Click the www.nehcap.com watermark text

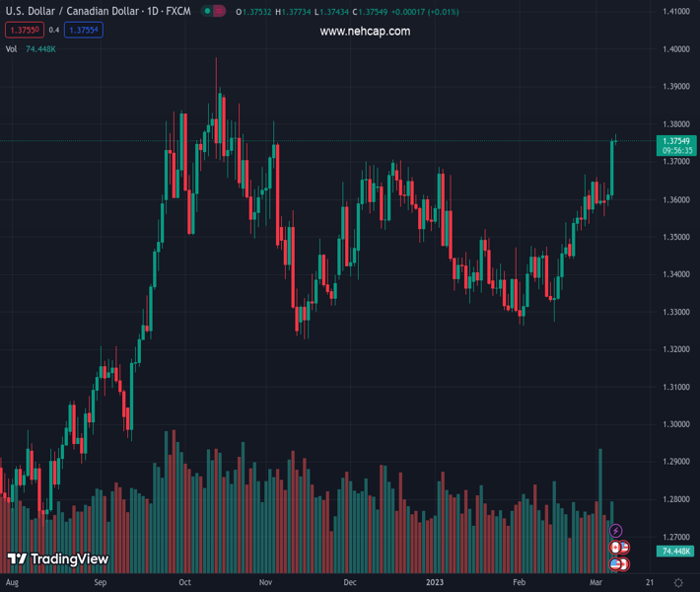[x=365, y=32]
